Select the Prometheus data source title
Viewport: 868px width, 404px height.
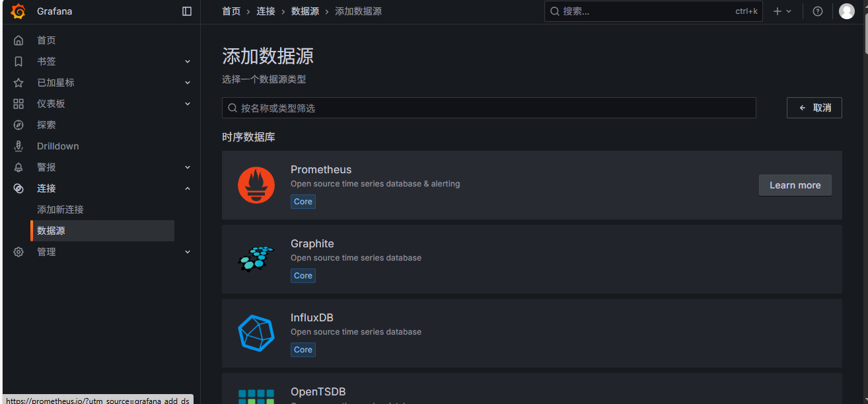[321, 170]
